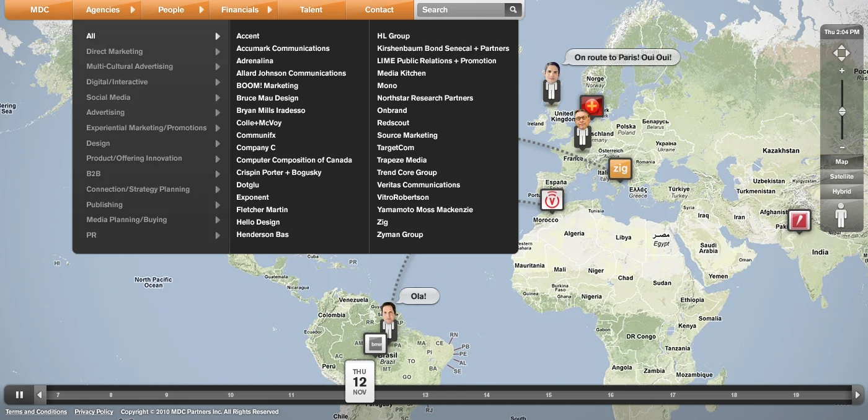Switch map to Satellite view
Screen dimensions: 868x420
pos(842,177)
